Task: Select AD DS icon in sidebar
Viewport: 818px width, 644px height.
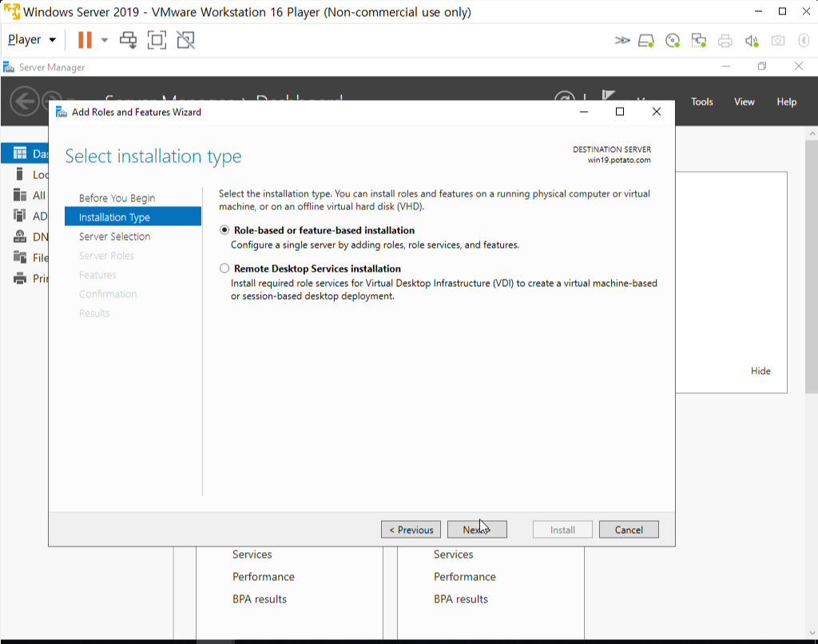Action: (20, 216)
